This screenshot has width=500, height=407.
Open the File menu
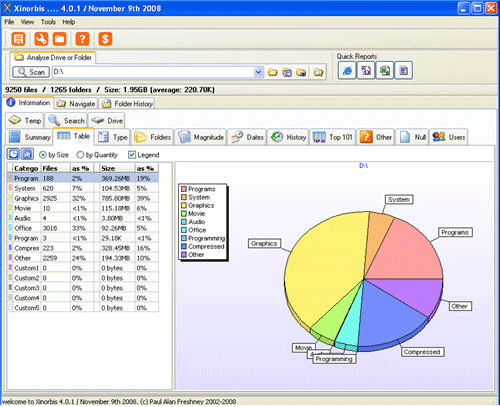pos(9,22)
